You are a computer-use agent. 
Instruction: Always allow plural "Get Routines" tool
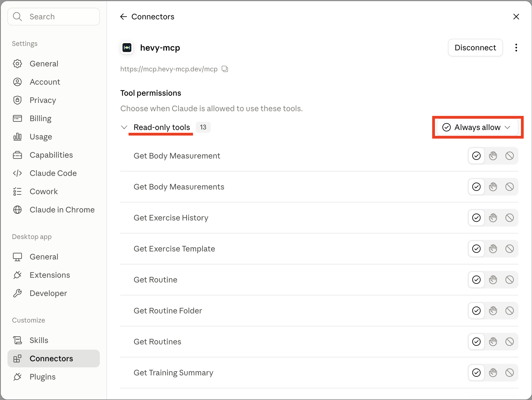(x=476, y=342)
